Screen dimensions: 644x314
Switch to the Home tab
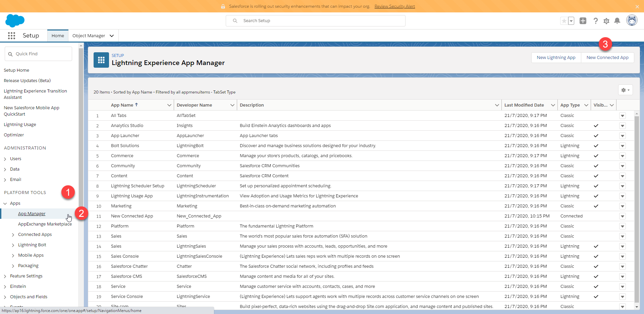(x=58, y=36)
